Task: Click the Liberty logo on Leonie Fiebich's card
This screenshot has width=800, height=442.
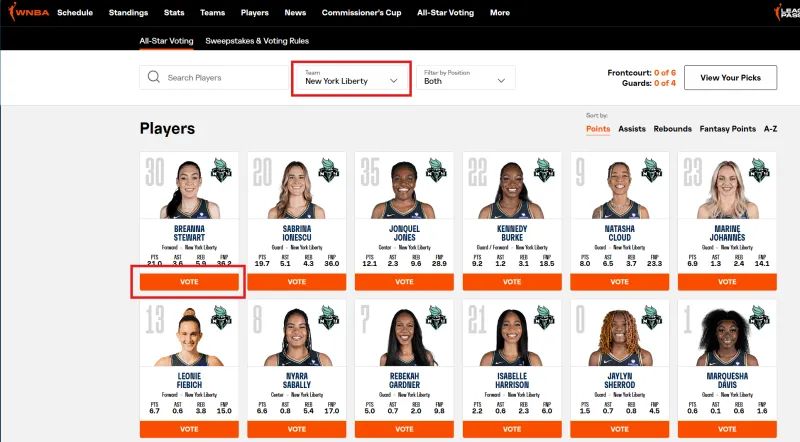Action: pyautogui.click(x=221, y=317)
